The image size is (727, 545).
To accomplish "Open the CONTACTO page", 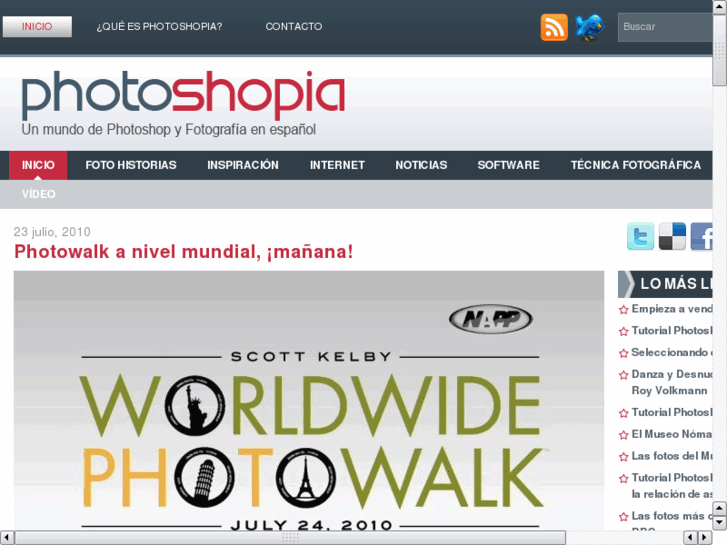I will pos(293,26).
